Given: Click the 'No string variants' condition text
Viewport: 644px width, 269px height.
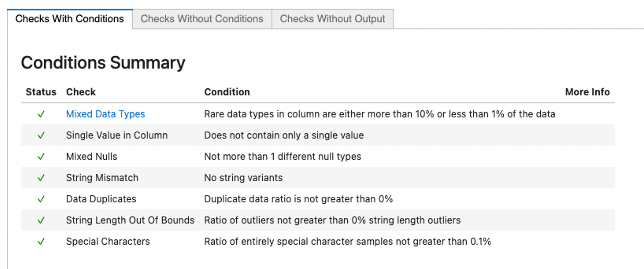Looking at the screenshot, I should (x=243, y=178).
